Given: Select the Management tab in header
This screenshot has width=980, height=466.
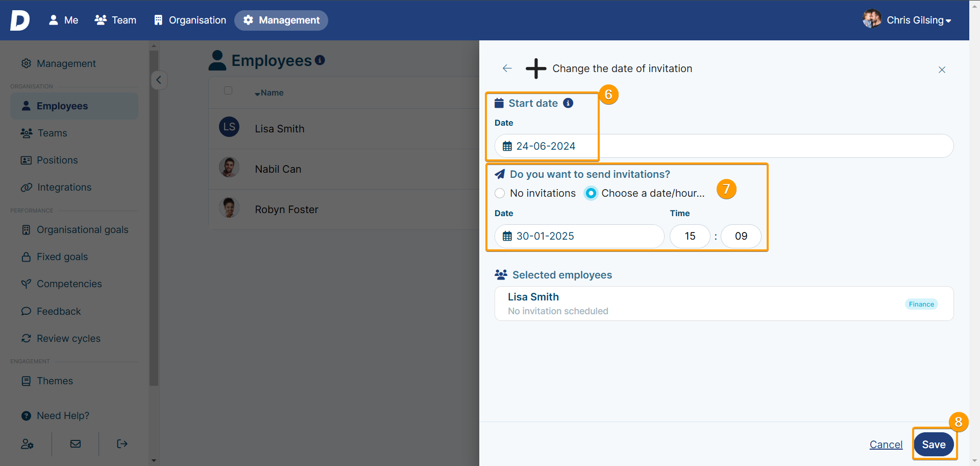Looking at the screenshot, I should [x=281, y=20].
